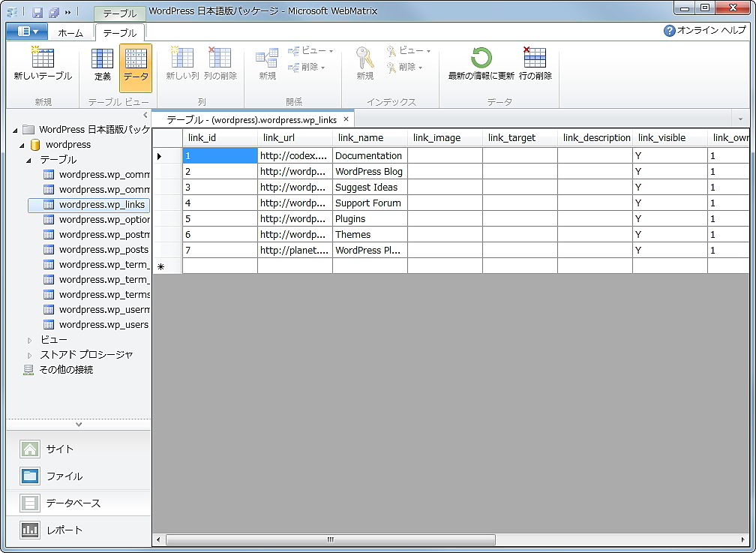Image resolution: width=756 pixels, height=553 pixels.
Task: Click the new relationship (新規) icon
Action: (267, 58)
